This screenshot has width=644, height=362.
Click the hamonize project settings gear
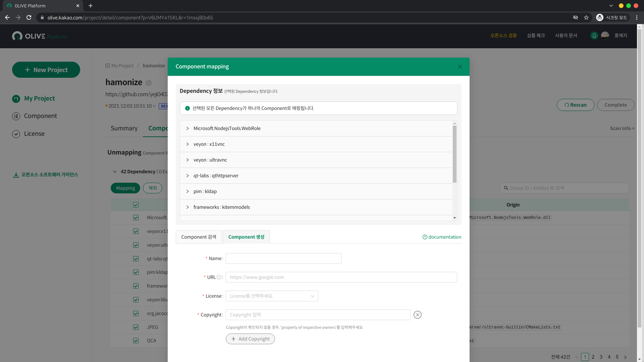coord(149,82)
